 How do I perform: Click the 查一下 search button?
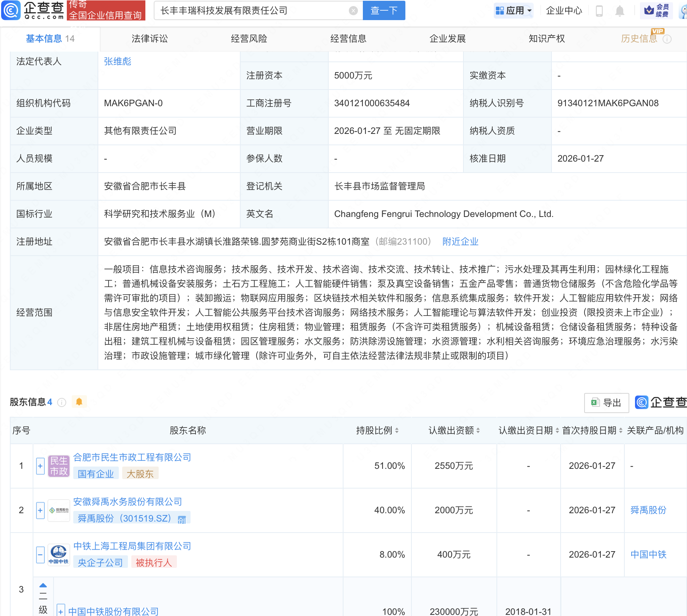click(x=384, y=11)
